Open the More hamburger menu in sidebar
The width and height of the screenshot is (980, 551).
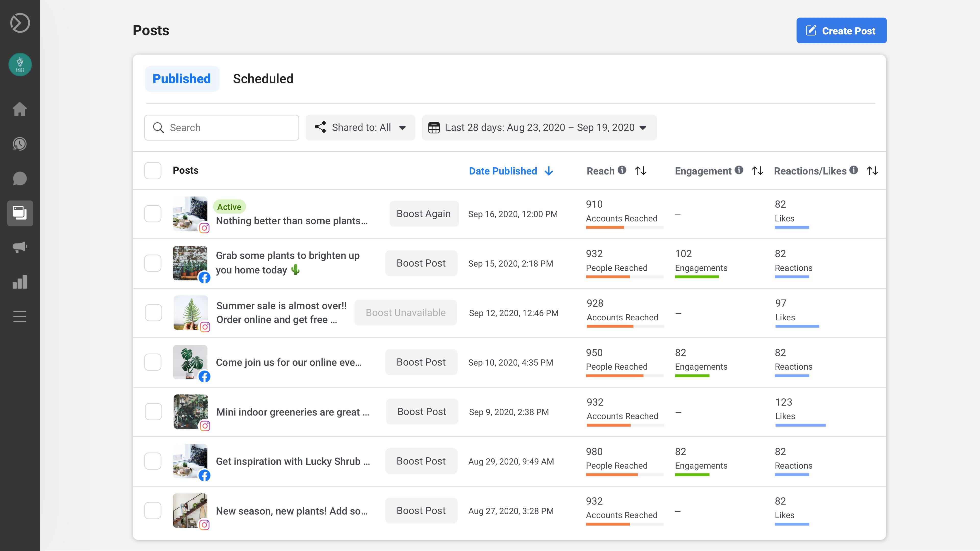(x=19, y=316)
